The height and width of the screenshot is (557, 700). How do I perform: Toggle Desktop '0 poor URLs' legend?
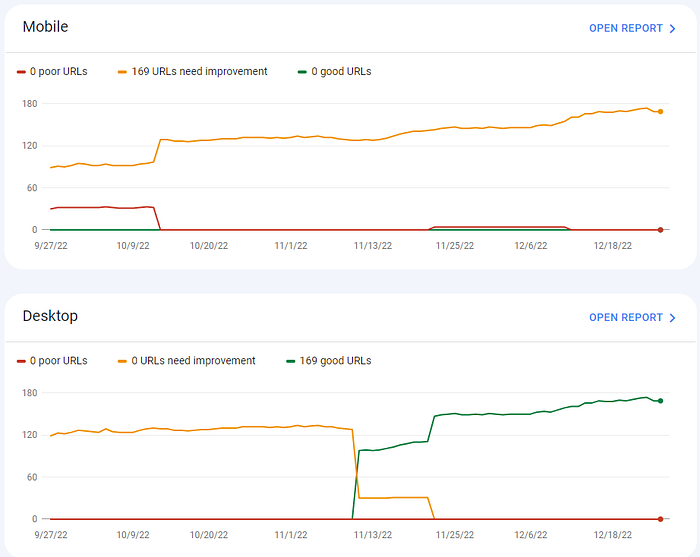click(52, 361)
